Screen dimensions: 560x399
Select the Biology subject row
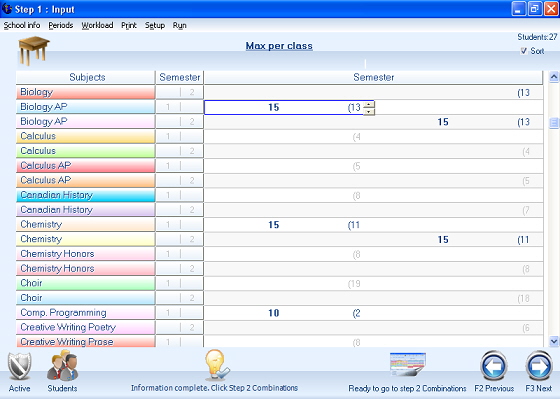pyautogui.click(x=86, y=92)
